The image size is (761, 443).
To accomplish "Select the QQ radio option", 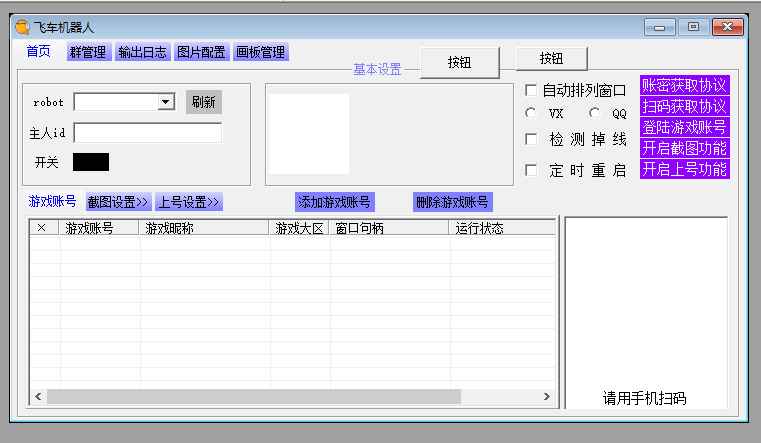I will pyautogui.click(x=595, y=114).
